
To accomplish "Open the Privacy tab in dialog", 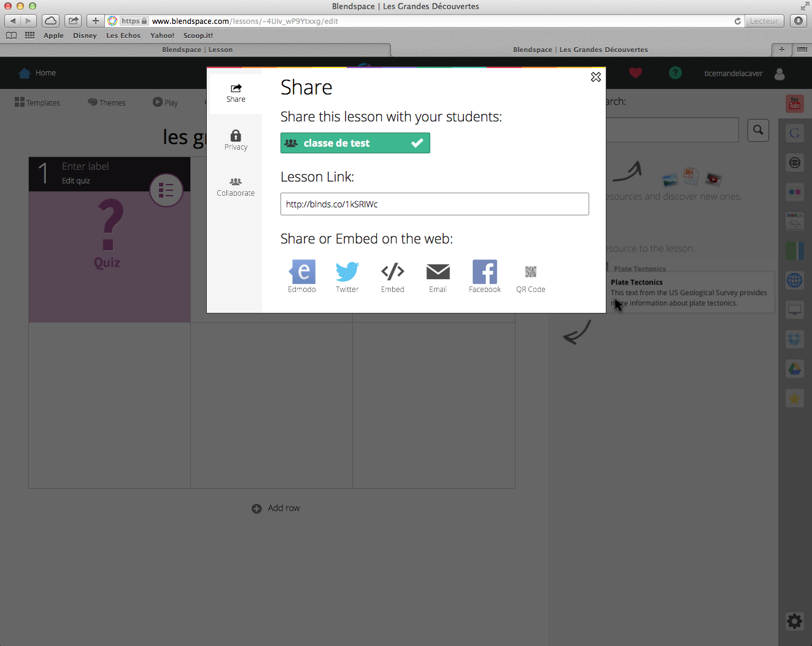I will pos(236,140).
